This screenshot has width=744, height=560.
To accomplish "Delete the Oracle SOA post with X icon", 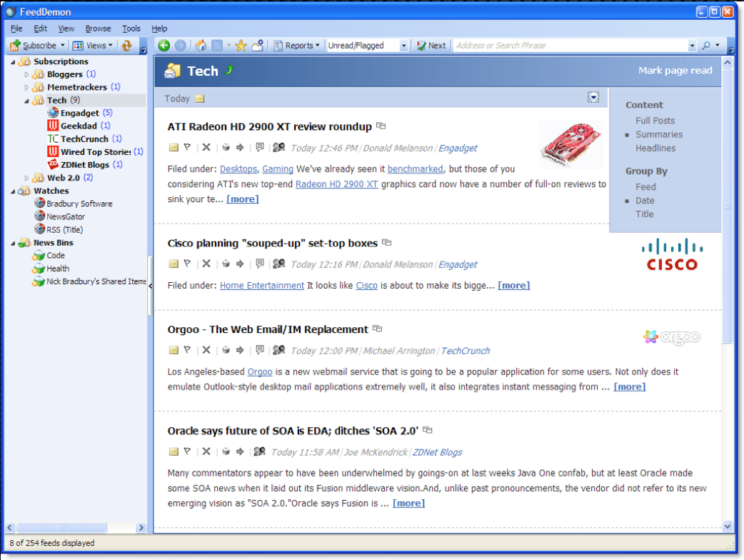I will click(206, 452).
